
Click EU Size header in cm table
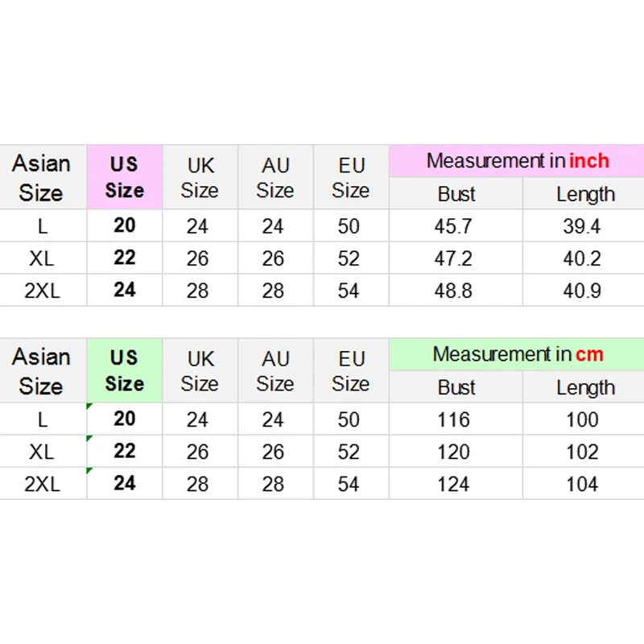(350, 371)
